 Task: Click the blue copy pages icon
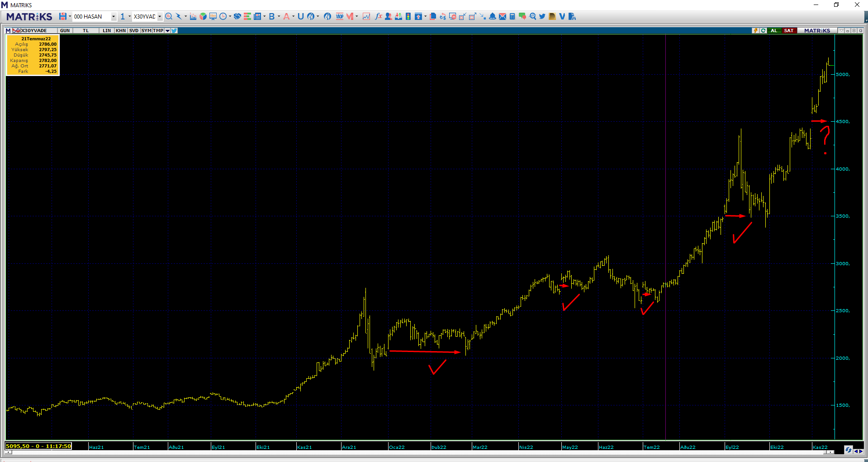pos(433,16)
